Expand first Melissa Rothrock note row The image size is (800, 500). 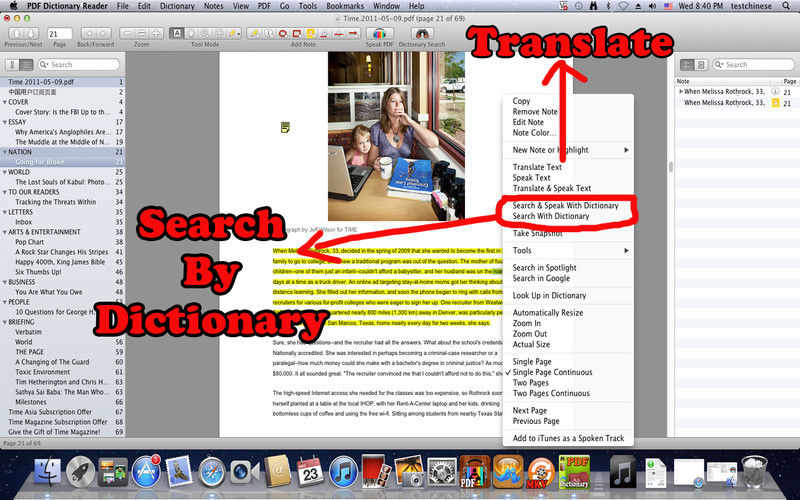click(681, 91)
